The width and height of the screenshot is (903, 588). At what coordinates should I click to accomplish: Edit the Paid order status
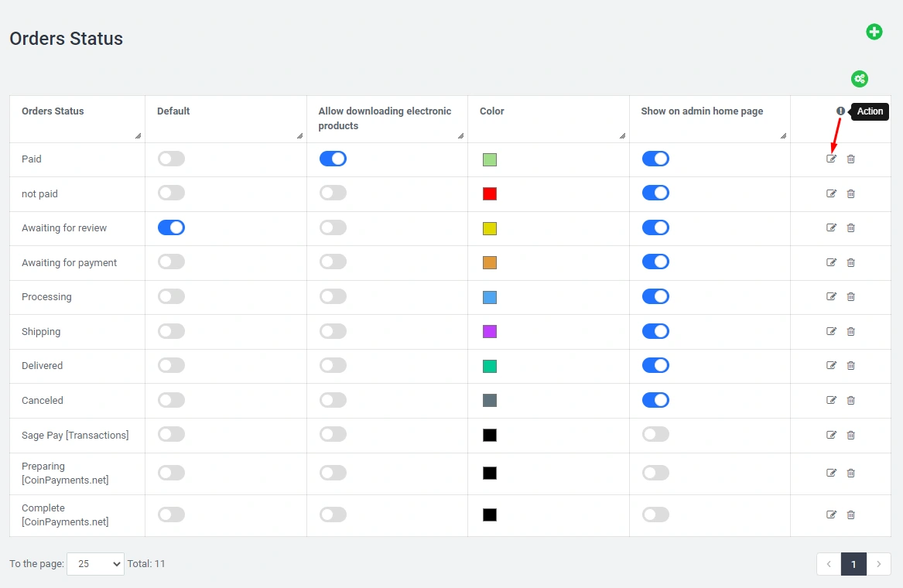pyautogui.click(x=832, y=159)
